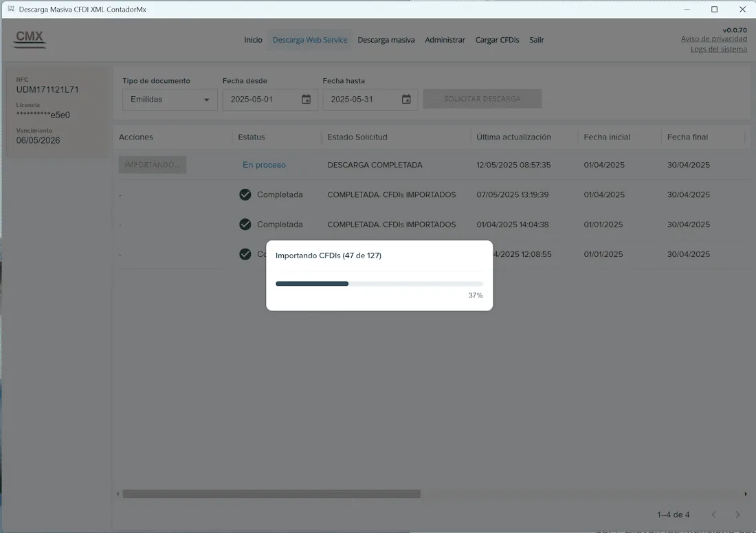Open the calendar picker for Fecha hasta
The image size is (756, 533).
click(x=407, y=99)
